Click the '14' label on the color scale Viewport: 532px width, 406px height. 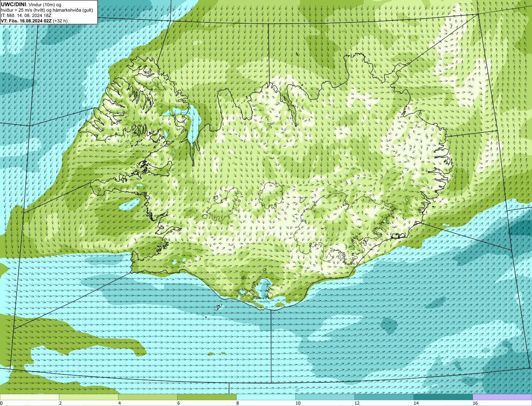click(416, 403)
